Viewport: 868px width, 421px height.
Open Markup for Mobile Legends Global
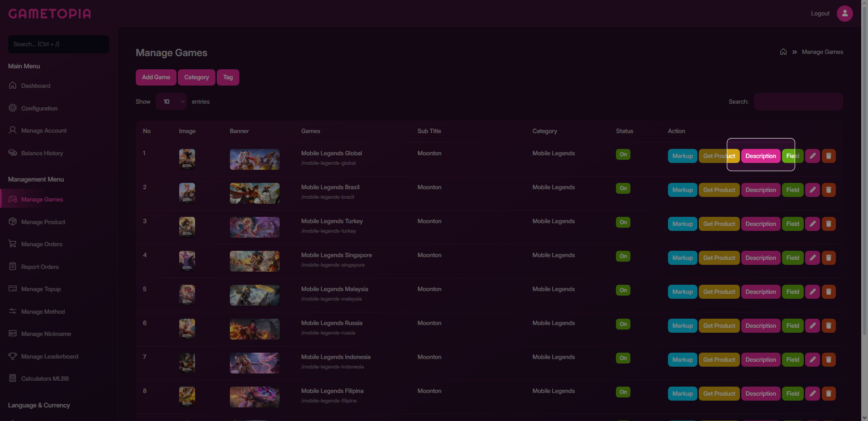[682, 156]
